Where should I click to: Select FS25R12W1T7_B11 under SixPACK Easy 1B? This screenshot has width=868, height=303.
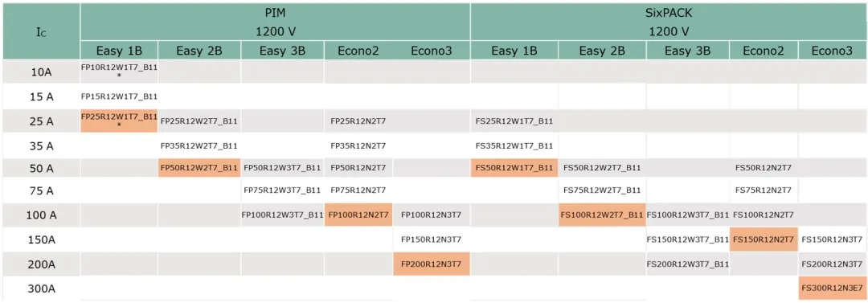click(x=514, y=121)
